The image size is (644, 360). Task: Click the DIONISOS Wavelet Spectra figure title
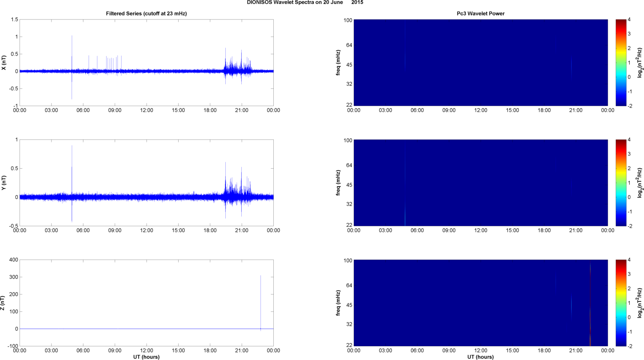[x=305, y=3]
